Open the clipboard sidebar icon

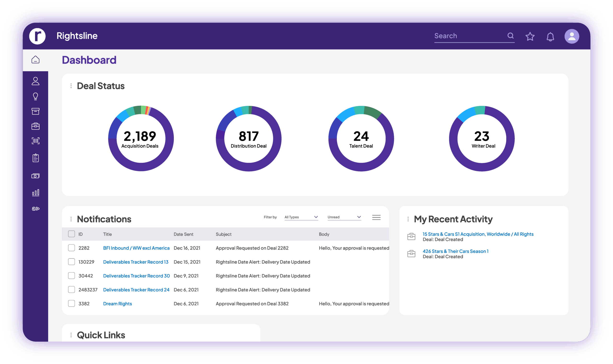[x=36, y=158]
